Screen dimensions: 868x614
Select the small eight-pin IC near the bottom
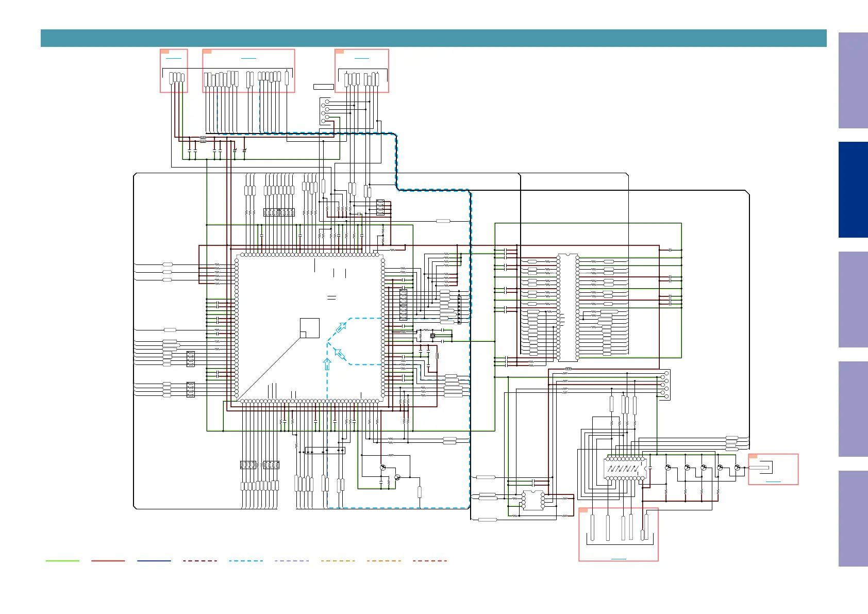[533, 500]
